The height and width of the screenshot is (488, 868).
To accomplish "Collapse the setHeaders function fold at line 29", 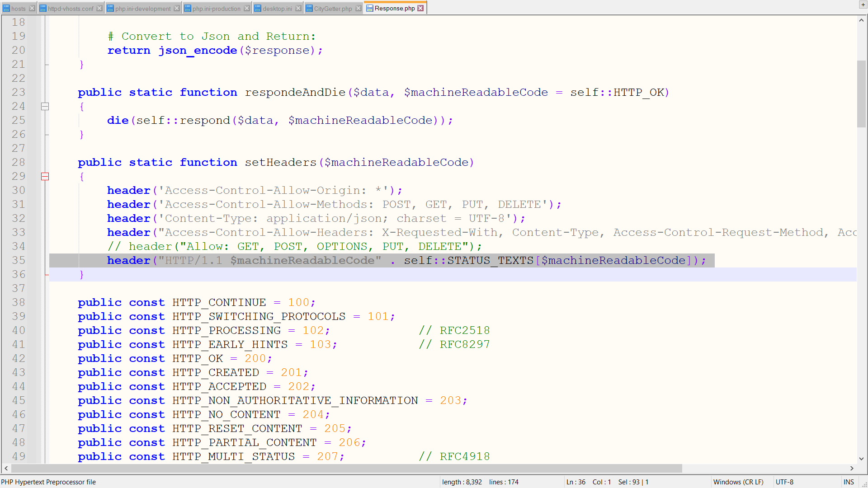I will pyautogui.click(x=45, y=177).
